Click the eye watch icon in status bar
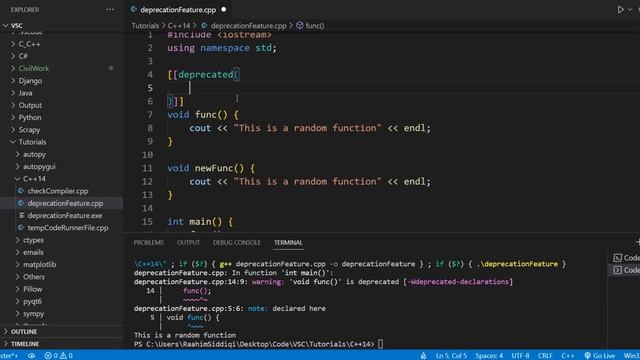The width and height of the screenshot is (640, 360). [31, 356]
